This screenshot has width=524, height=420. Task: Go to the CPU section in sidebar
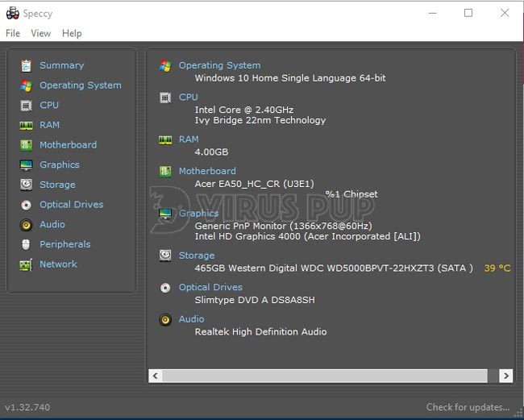coord(49,105)
